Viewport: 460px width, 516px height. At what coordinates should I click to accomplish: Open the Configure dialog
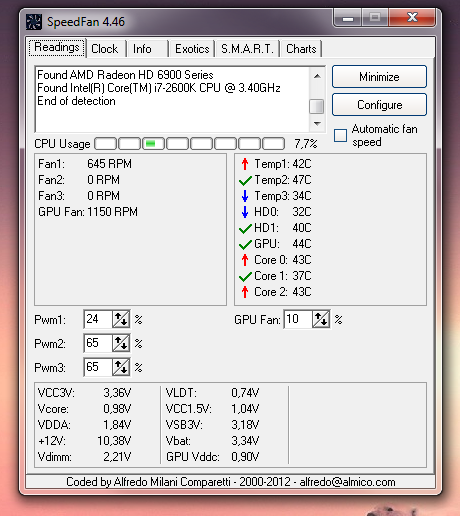379,105
